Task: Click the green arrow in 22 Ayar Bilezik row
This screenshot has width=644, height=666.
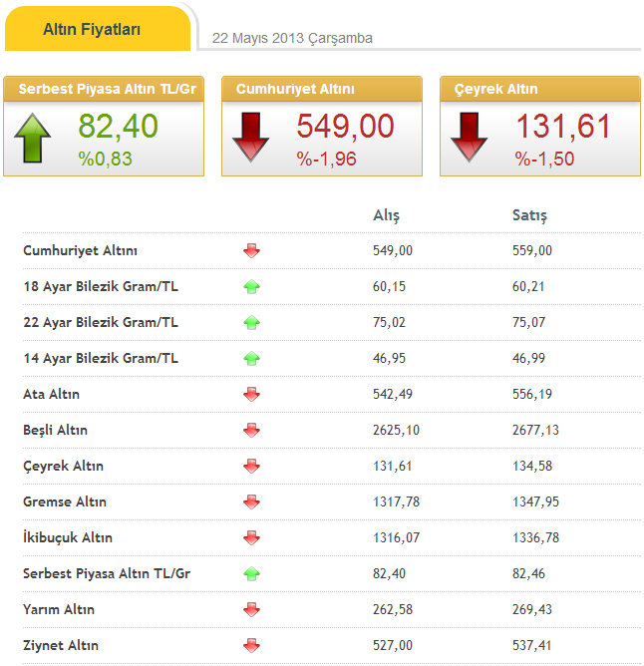Action: tap(251, 323)
